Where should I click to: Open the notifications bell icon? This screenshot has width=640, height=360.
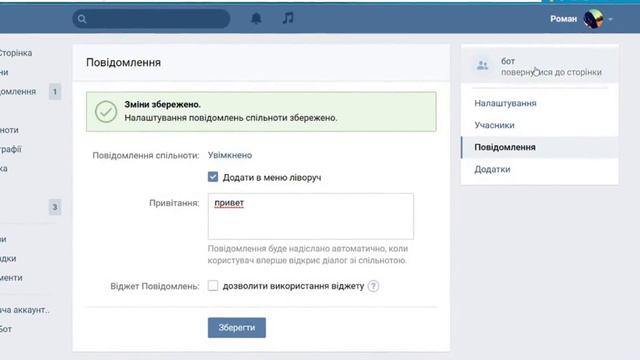[x=256, y=18]
